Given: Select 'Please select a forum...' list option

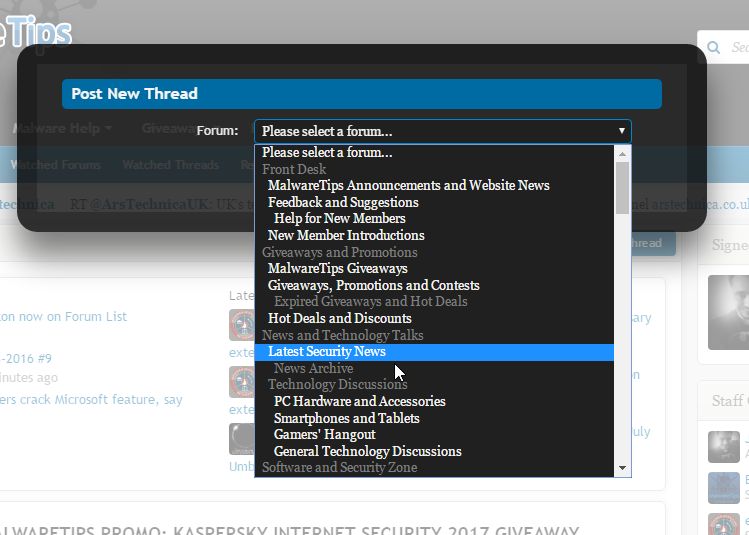Looking at the screenshot, I should [x=434, y=152].
